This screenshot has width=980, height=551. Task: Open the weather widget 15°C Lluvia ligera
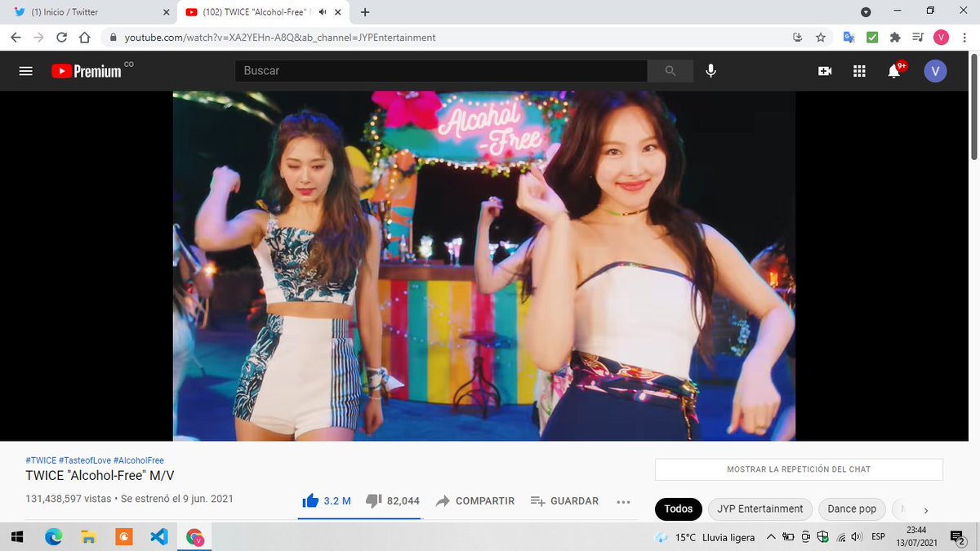point(703,537)
